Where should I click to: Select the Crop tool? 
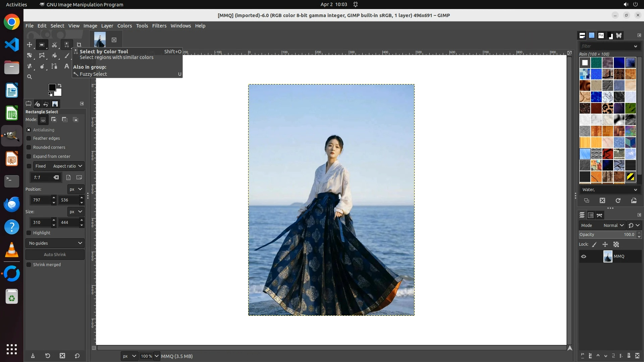click(x=79, y=45)
